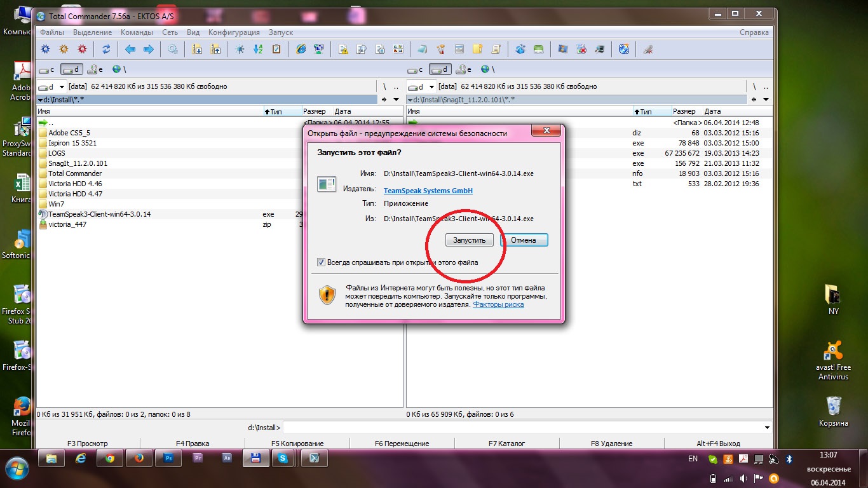Click the pack files archive icon
868x488 pixels.
pos(197,49)
